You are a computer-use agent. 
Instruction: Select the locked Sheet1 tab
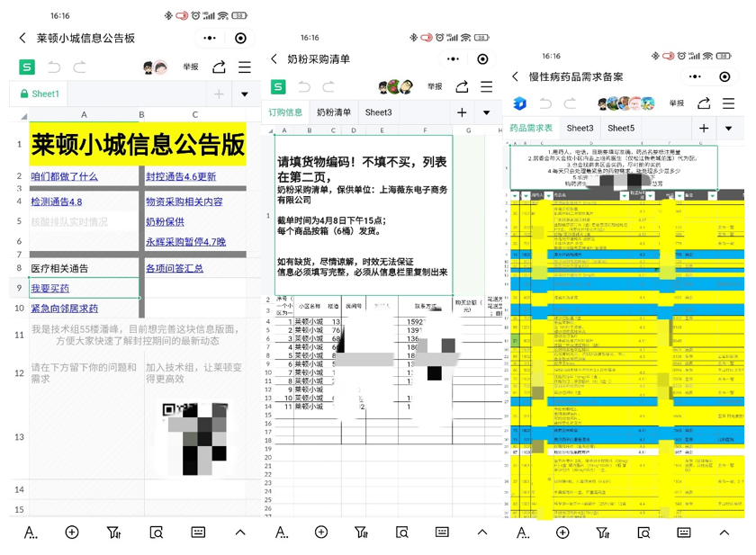[40, 94]
